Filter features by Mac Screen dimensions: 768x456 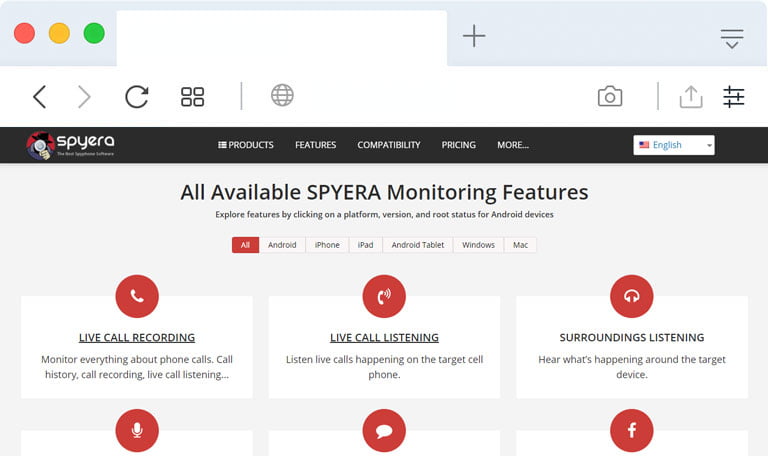[521, 245]
